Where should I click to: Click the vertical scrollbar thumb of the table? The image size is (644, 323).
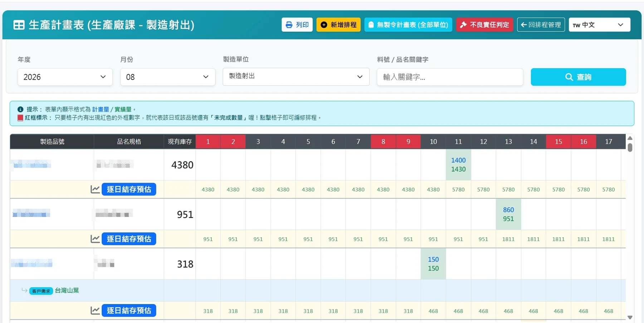630,147
